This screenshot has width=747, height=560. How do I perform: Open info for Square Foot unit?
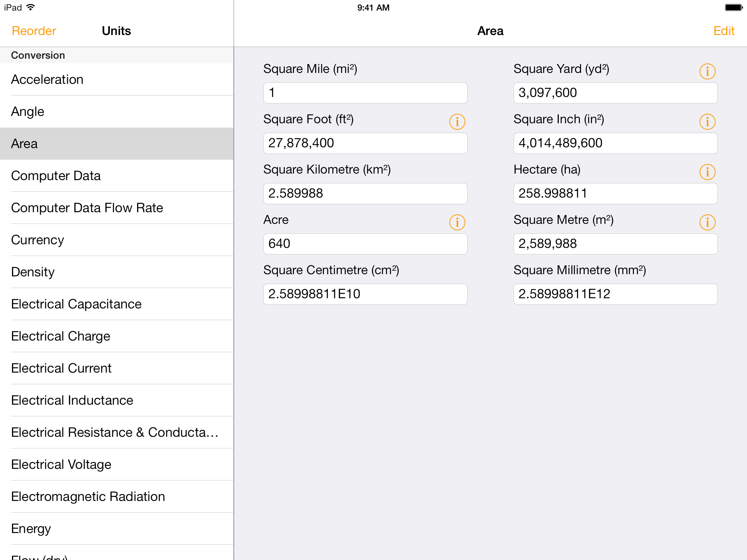point(457,122)
